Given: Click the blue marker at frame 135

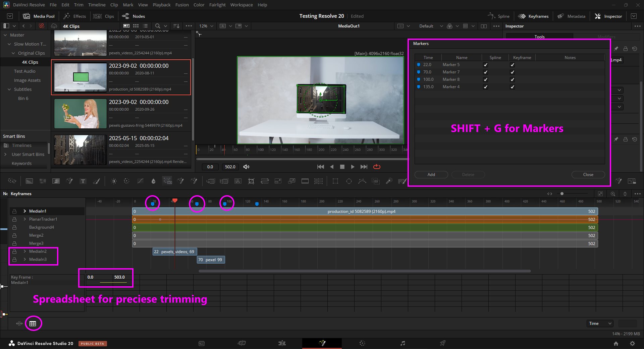Looking at the screenshot, I should pyautogui.click(x=257, y=204).
